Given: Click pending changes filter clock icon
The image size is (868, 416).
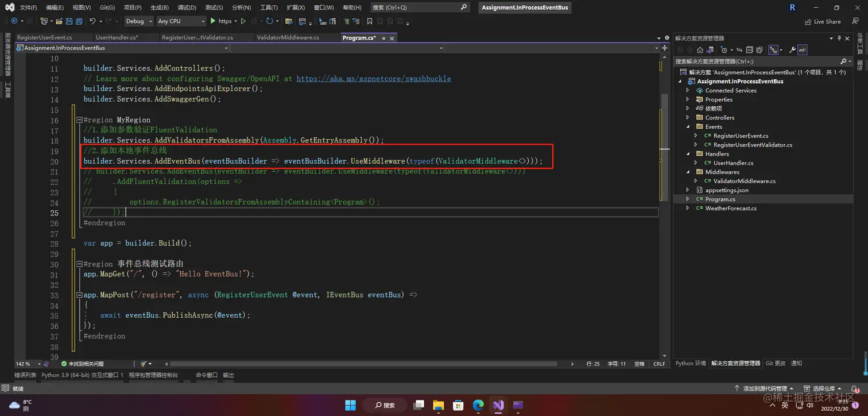Looking at the screenshot, I should coord(724,50).
